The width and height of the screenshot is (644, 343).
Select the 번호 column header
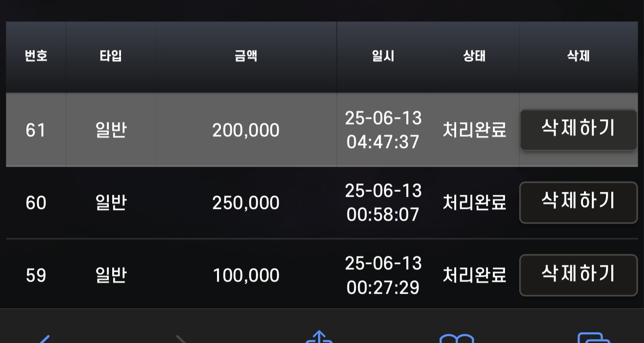[x=36, y=57]
